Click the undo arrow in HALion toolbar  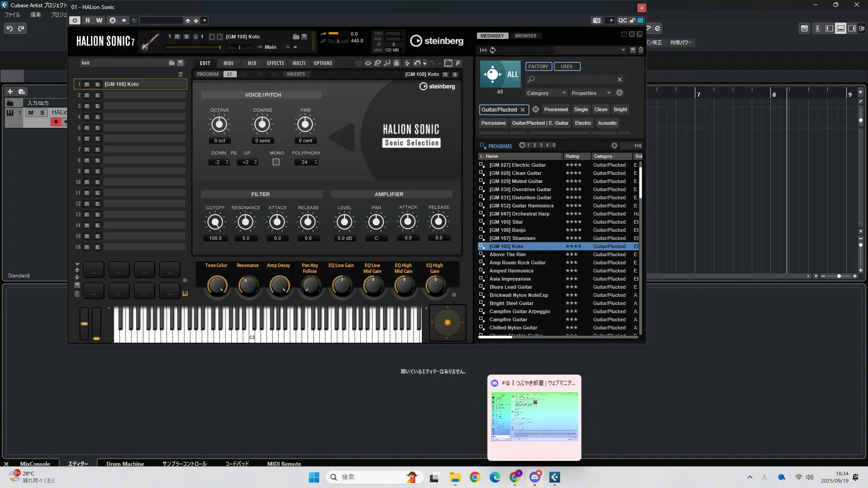click(x=417, y=63)
